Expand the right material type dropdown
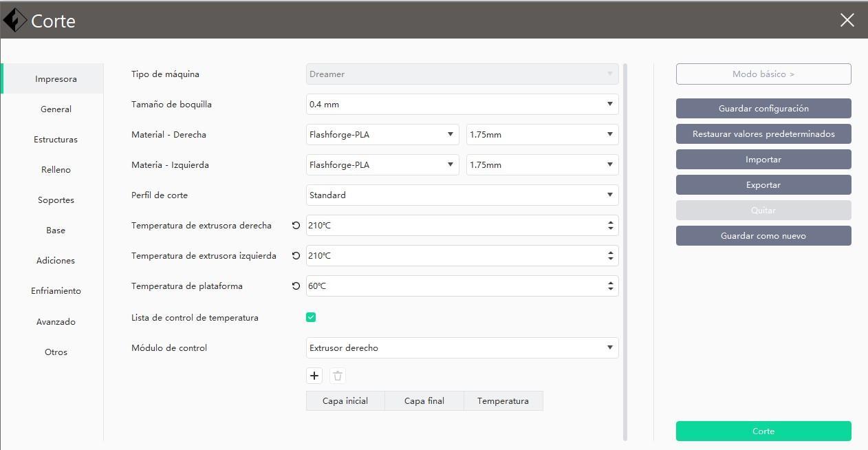This screenshot has width=868, height=450. click(x=382, y=135)
